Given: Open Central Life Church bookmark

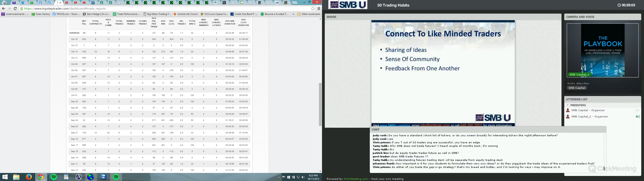Looking at the screenshot, I should coord(186,14).
